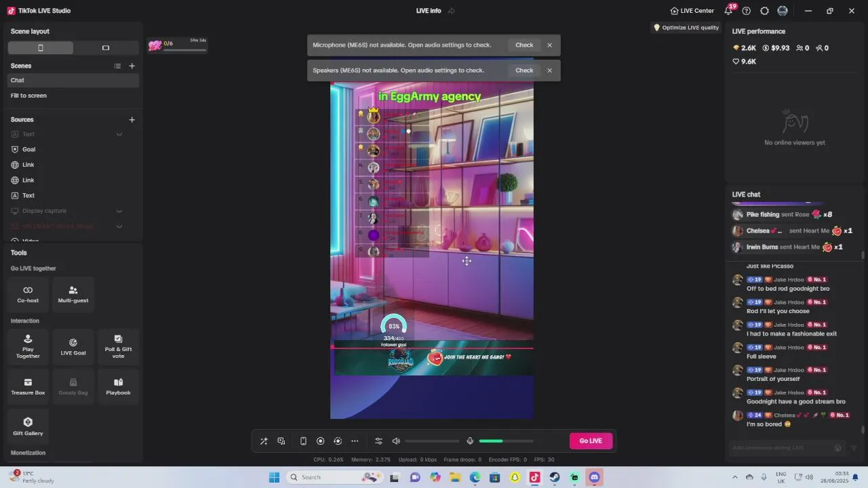The image size is (868, 488).
Task: Show hidden system tray icons
Action: pos(735,477)
